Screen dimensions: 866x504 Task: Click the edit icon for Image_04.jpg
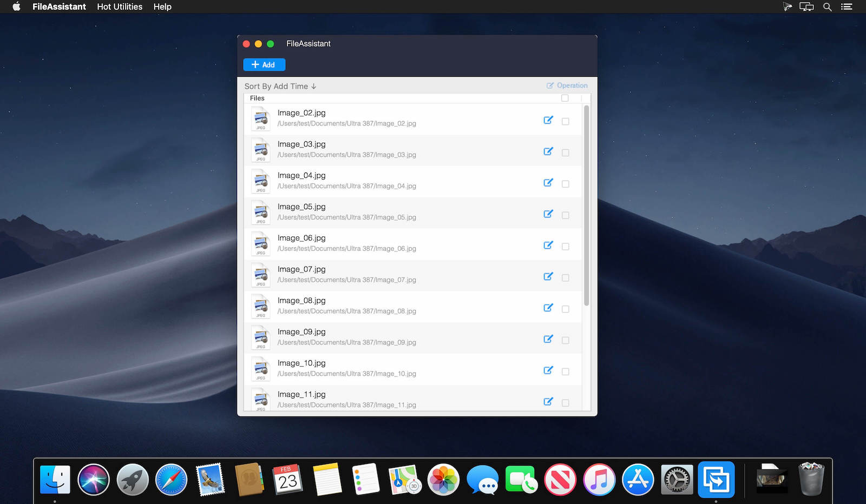click(548, 183)
